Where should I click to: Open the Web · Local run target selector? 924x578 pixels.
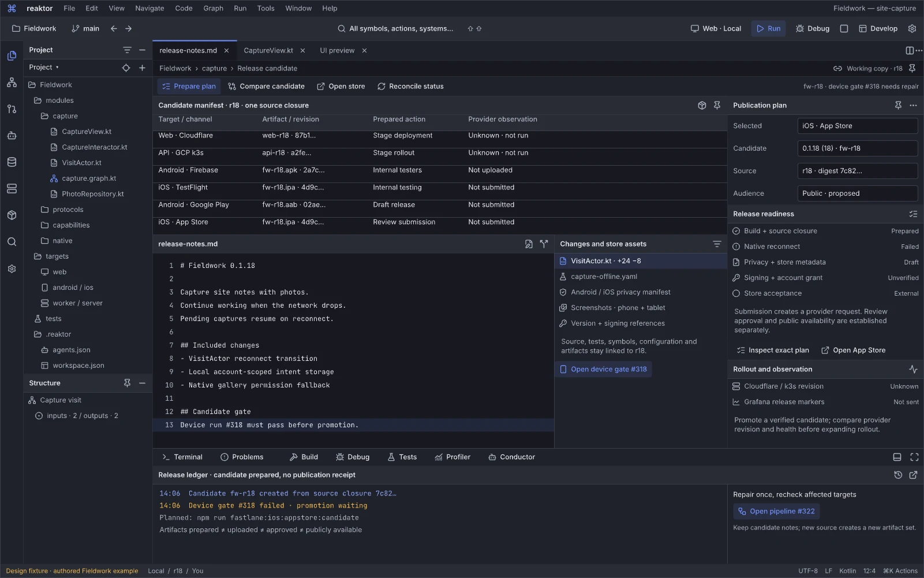[x=716, y=28]
